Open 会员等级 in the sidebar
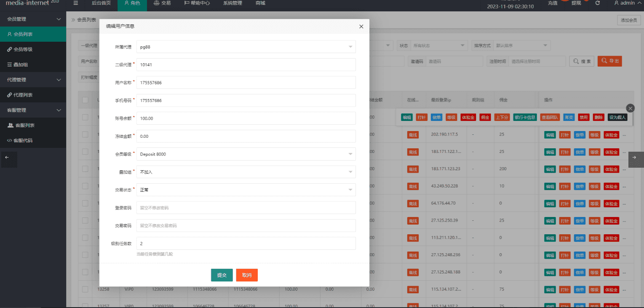 click(x=23, y=49)
